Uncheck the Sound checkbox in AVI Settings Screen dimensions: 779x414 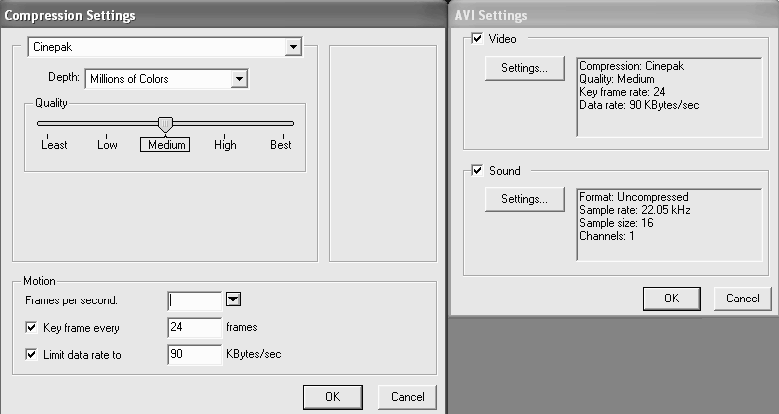(476, 171)
